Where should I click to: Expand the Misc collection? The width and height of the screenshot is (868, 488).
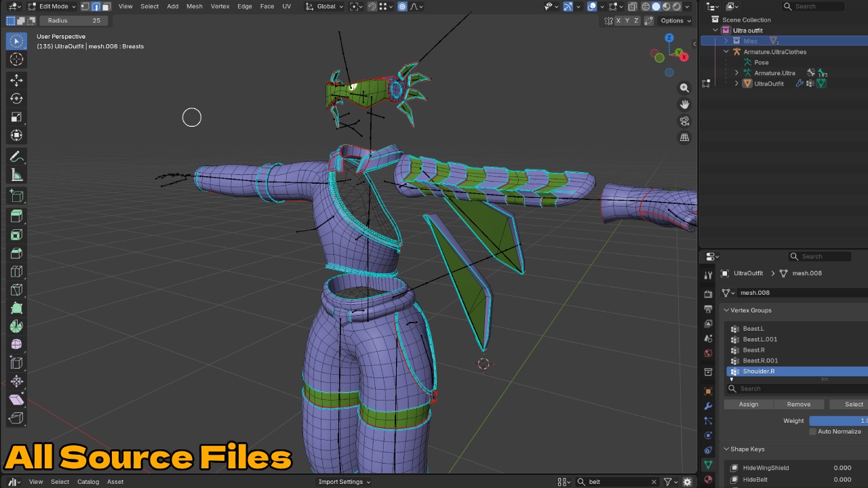point(726,41)
